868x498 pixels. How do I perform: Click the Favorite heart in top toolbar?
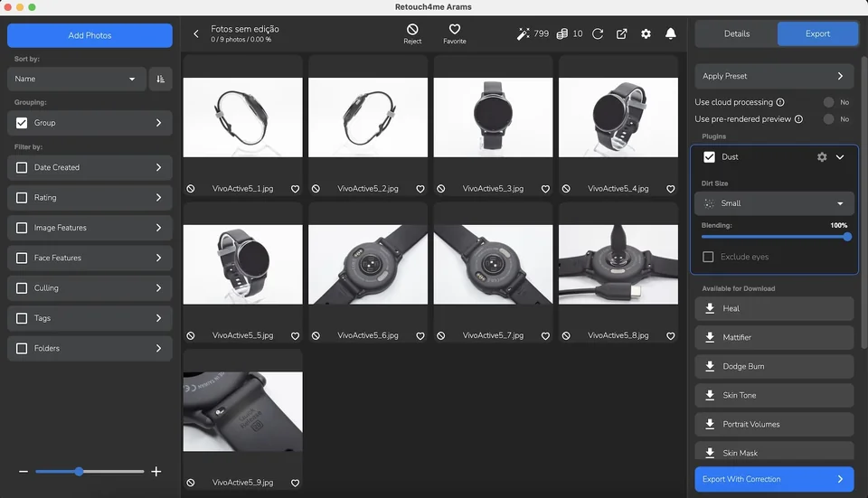pyautogui.click(x=455, y=29)
